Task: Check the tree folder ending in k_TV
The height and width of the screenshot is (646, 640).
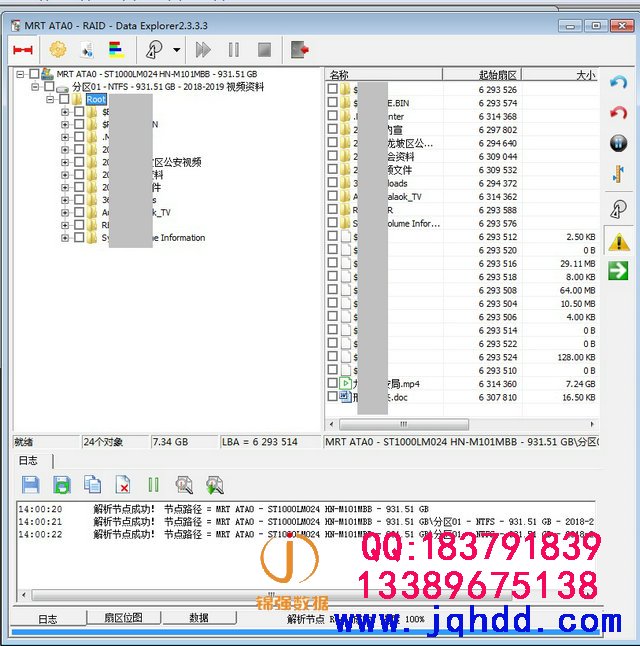Action: pos(79,212)
